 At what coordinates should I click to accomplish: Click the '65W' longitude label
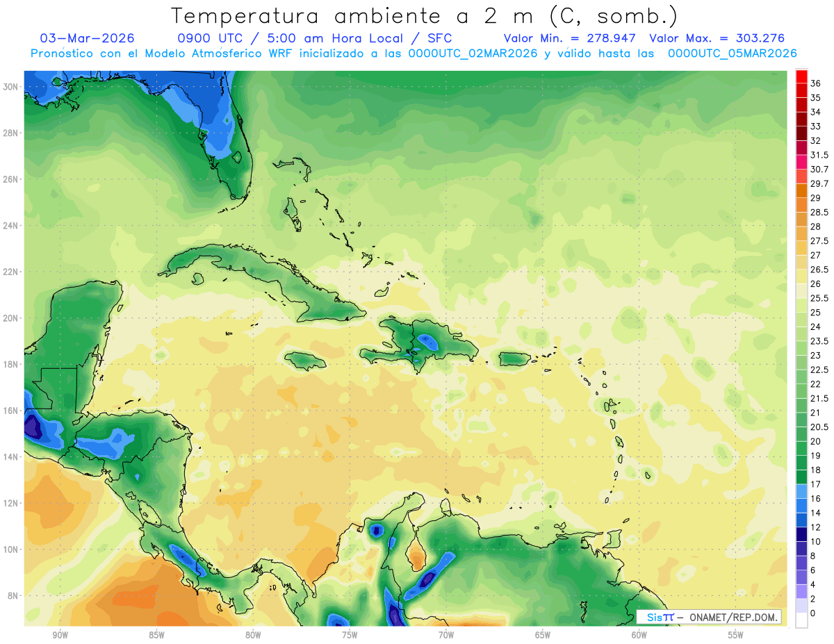543,635
